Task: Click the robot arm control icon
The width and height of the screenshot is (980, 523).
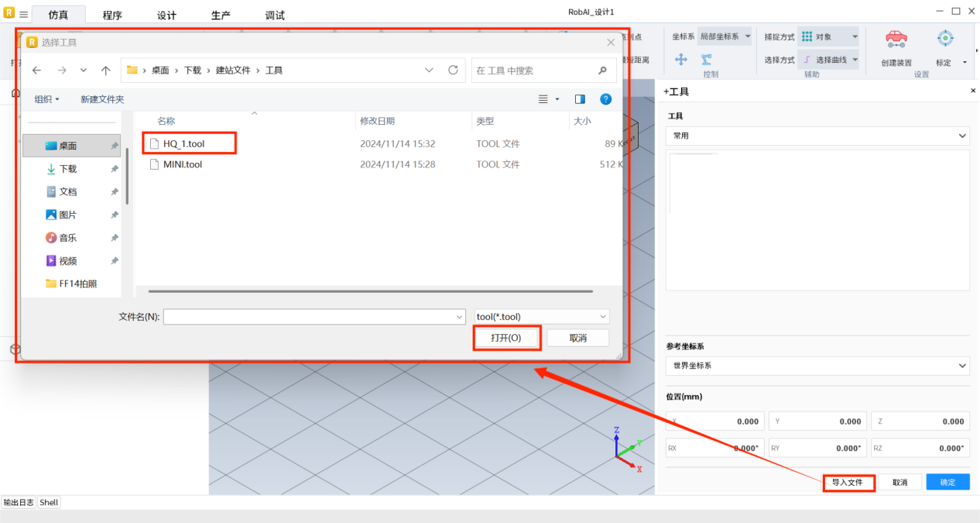Action: [x=707, y=60]
